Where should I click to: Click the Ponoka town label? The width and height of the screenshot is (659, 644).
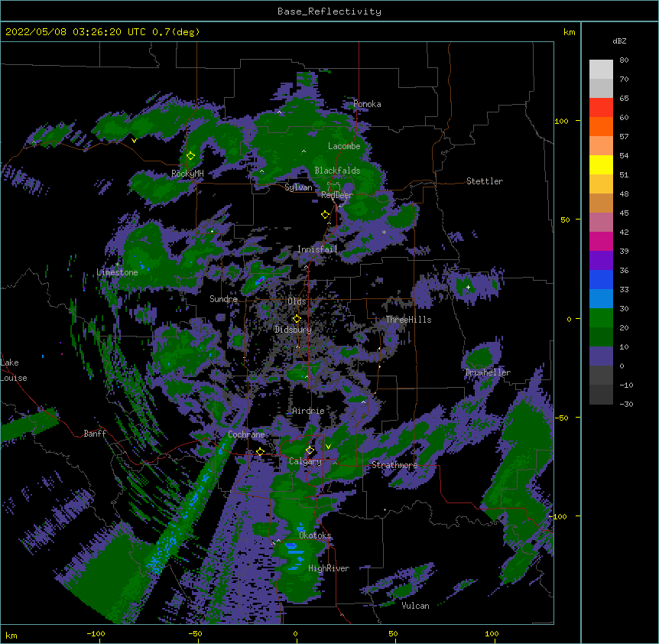pyautogui.click(x=367, y=104)
